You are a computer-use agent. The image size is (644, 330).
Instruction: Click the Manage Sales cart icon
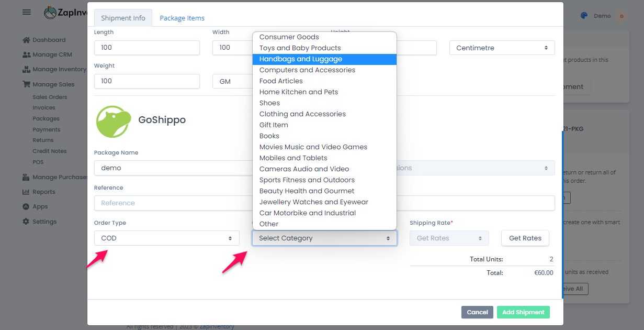pyautogui.click(x=26, y=84)
